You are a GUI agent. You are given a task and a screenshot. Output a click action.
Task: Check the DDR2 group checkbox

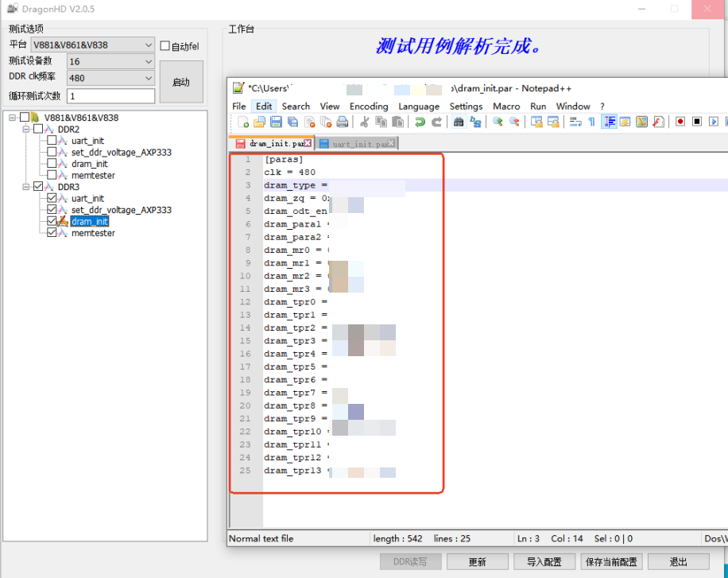[x=38, y=130]
